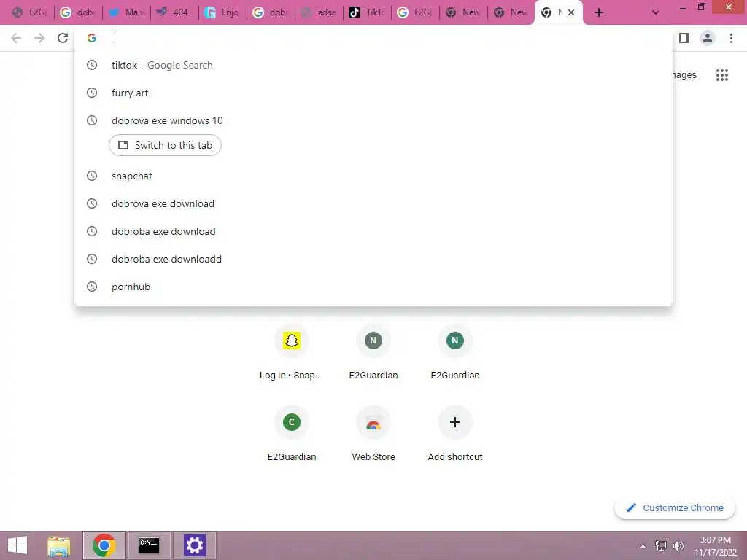The width and height of the screenshot is (747, 560).
Task: Open the Customize Chrome button
Action: coord(675,508)
